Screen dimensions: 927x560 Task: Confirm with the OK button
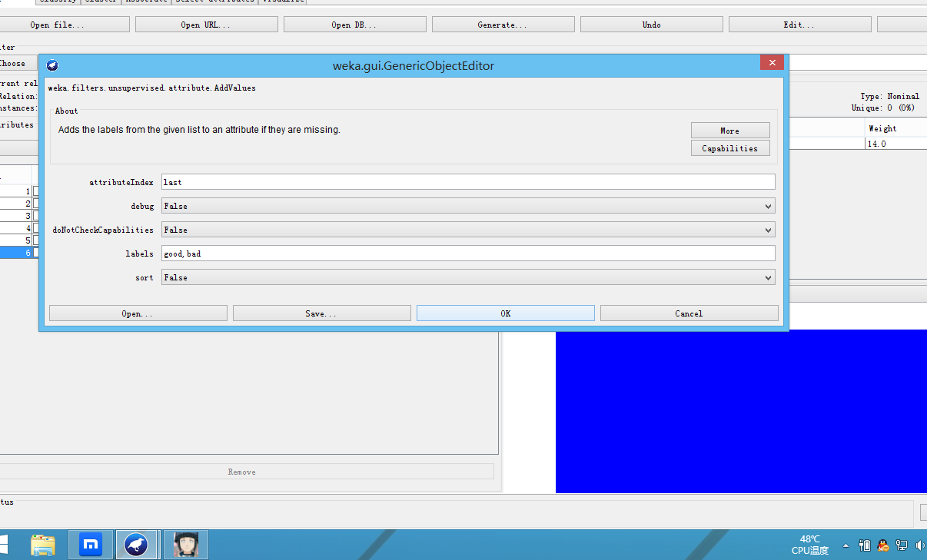click(505, 313)
